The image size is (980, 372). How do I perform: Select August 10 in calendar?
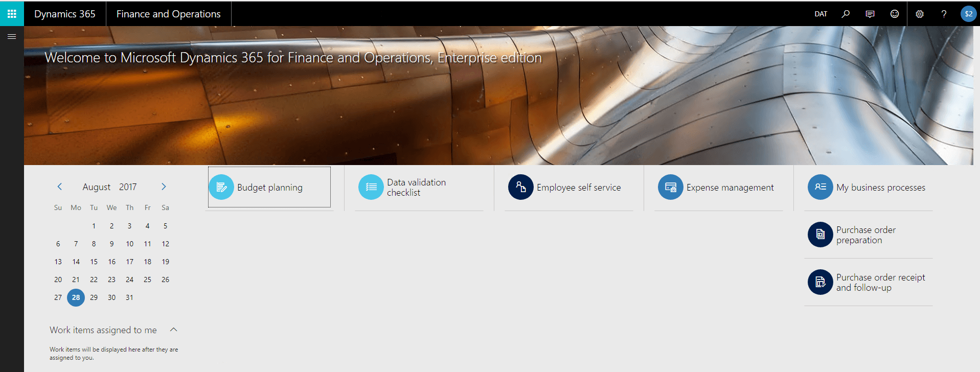tap(129, 244)
